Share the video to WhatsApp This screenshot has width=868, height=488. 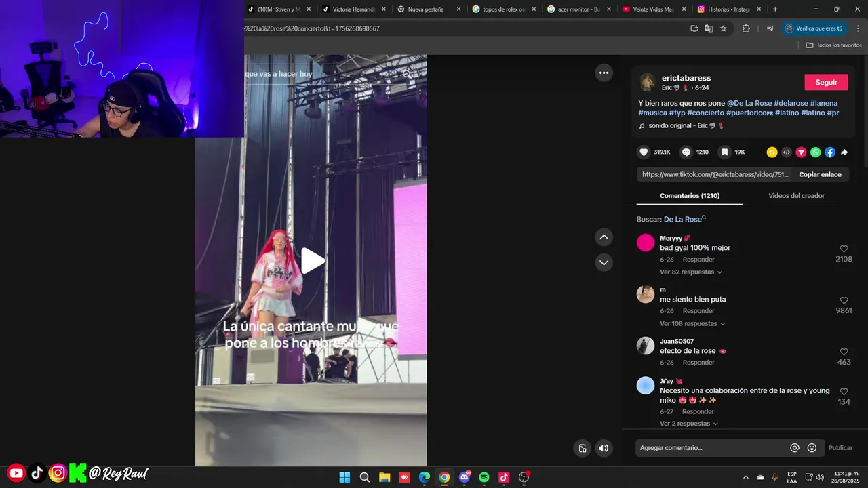(x=815, y=152)
